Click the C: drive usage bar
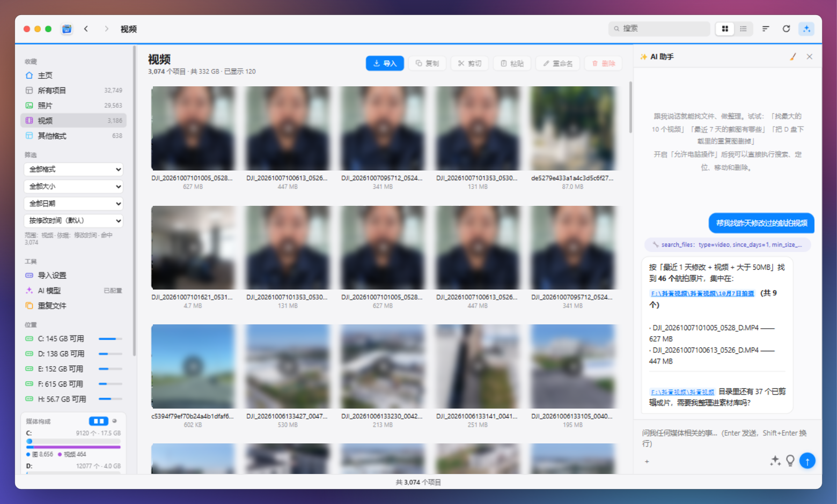 pyautogui.click(x=111, y=339)
